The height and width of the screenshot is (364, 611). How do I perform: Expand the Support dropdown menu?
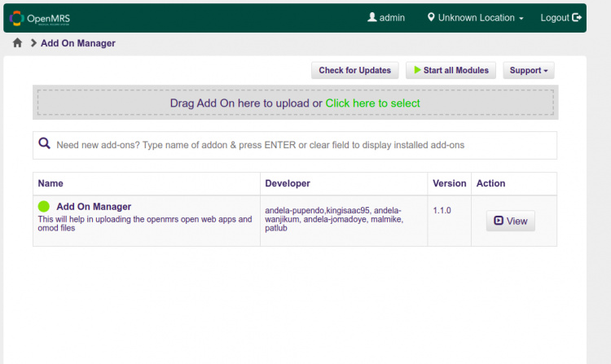click(x=529, y=70)
